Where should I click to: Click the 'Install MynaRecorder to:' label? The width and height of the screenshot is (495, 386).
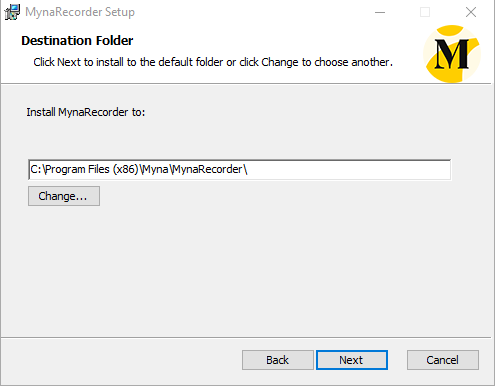pos(86,112)
